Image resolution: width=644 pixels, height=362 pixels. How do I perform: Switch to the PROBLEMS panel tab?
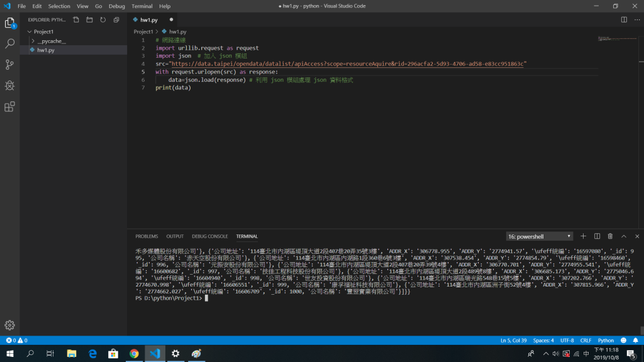(147, 236)
